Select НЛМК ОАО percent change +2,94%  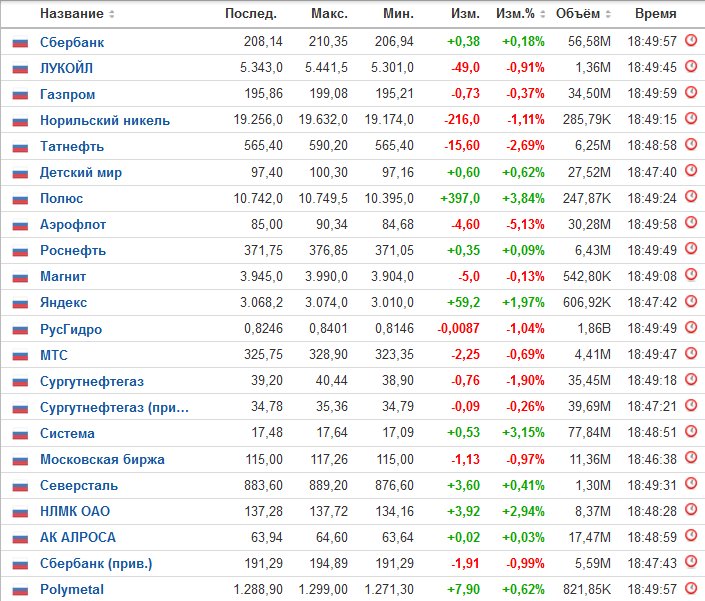click(x=523, y=511)
